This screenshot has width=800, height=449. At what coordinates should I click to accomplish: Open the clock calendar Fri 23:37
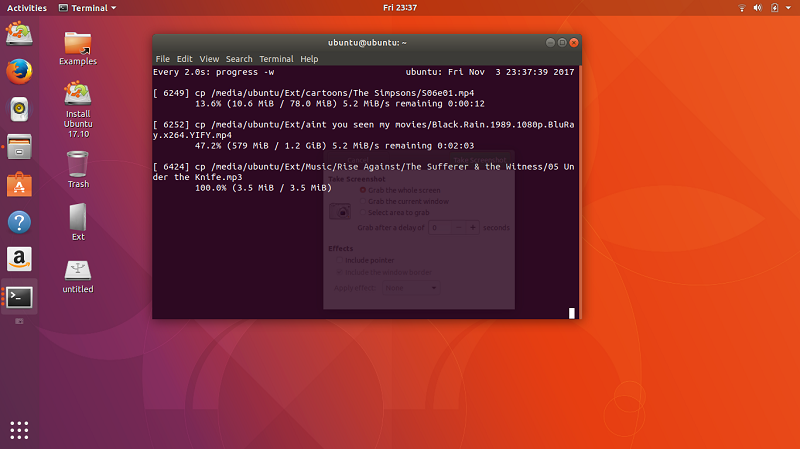400,7
